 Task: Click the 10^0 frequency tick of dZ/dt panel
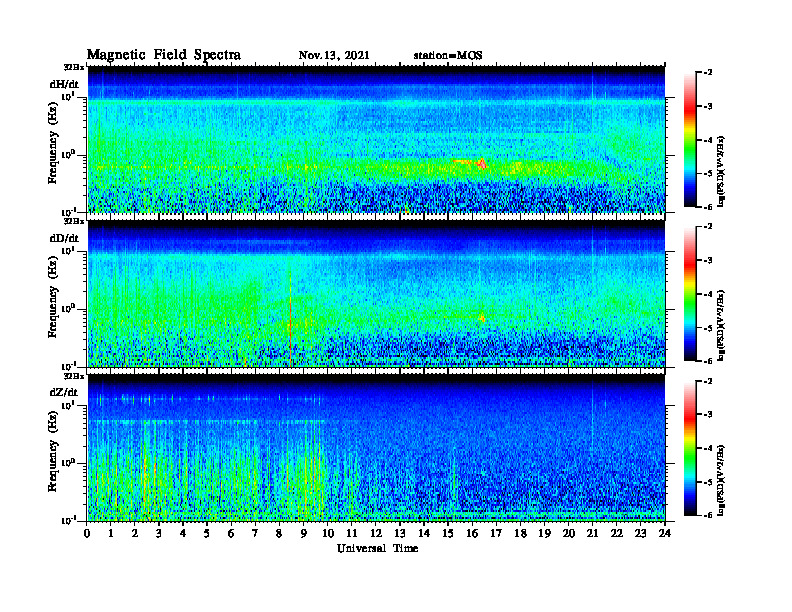click(68, 463)
